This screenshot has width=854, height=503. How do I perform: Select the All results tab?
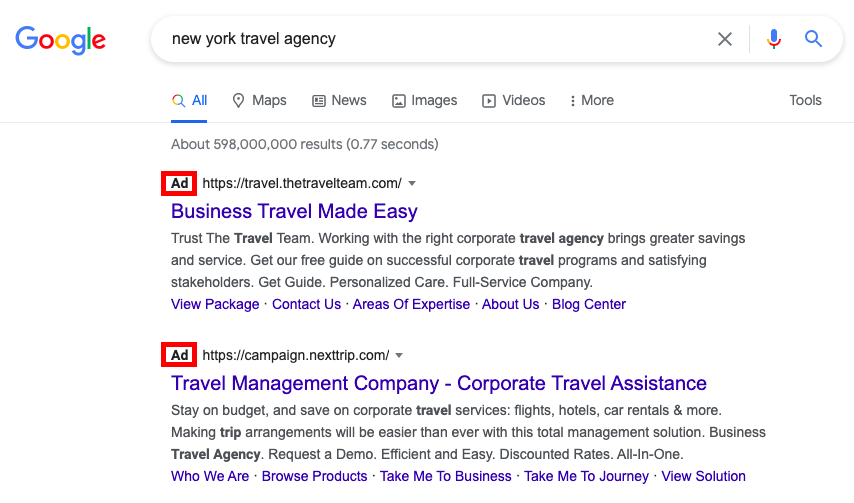pyautogui.click(x=189, y=101)
